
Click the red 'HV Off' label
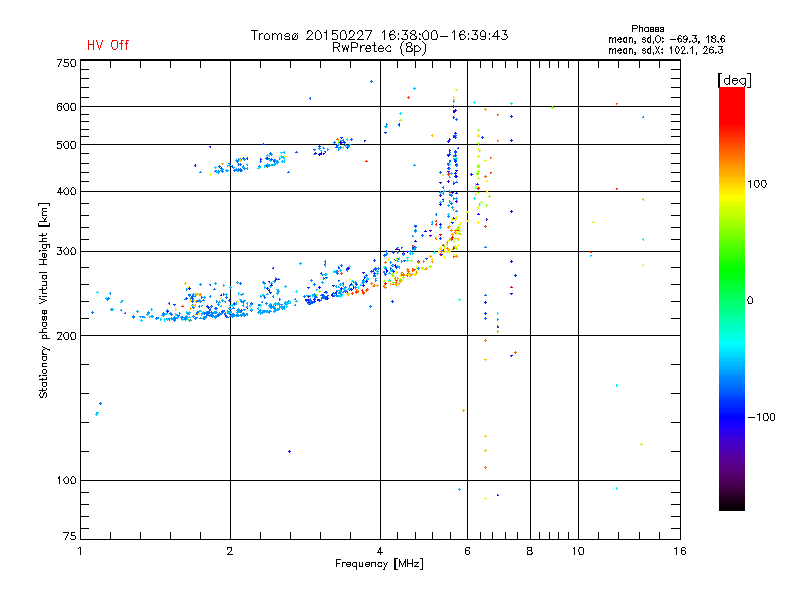coord(108,45)
